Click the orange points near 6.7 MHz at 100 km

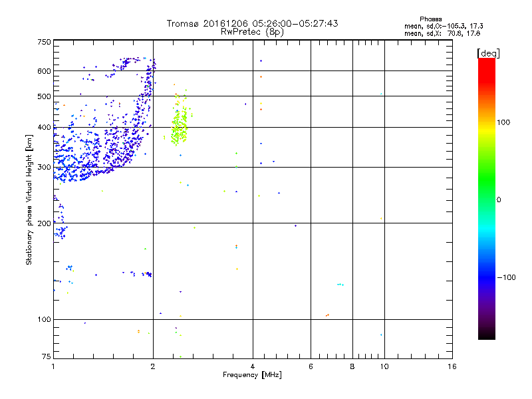(327, 315)
